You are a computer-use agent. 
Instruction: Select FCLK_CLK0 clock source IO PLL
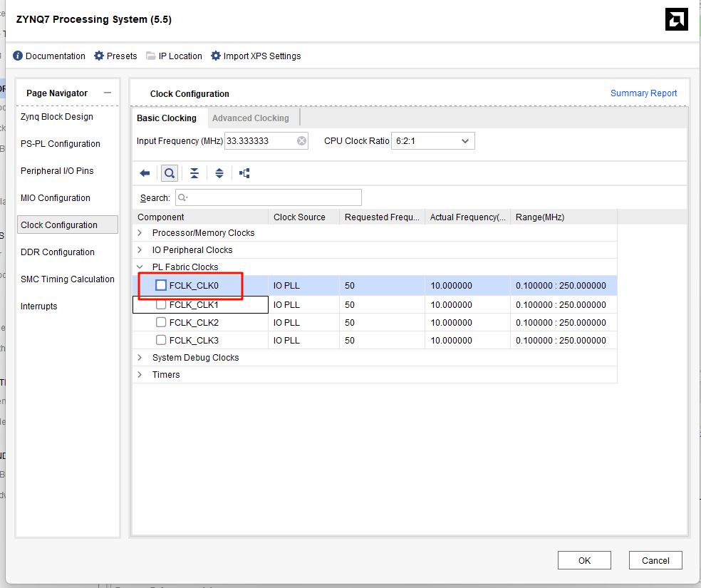pyautogui.click(x=303, y=285)
